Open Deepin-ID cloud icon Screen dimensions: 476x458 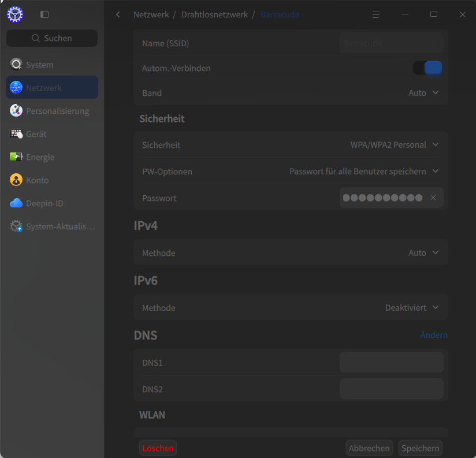click(16, 203)
